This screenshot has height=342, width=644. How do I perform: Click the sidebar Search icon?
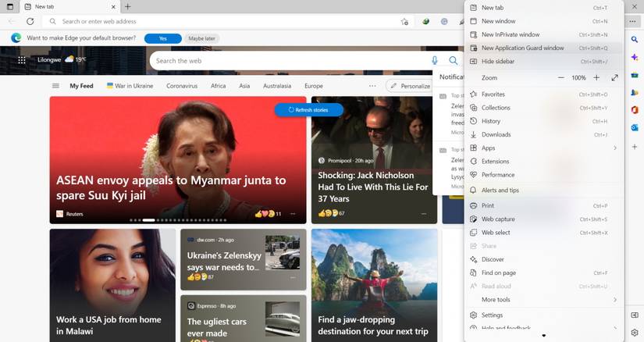[635, 40]
